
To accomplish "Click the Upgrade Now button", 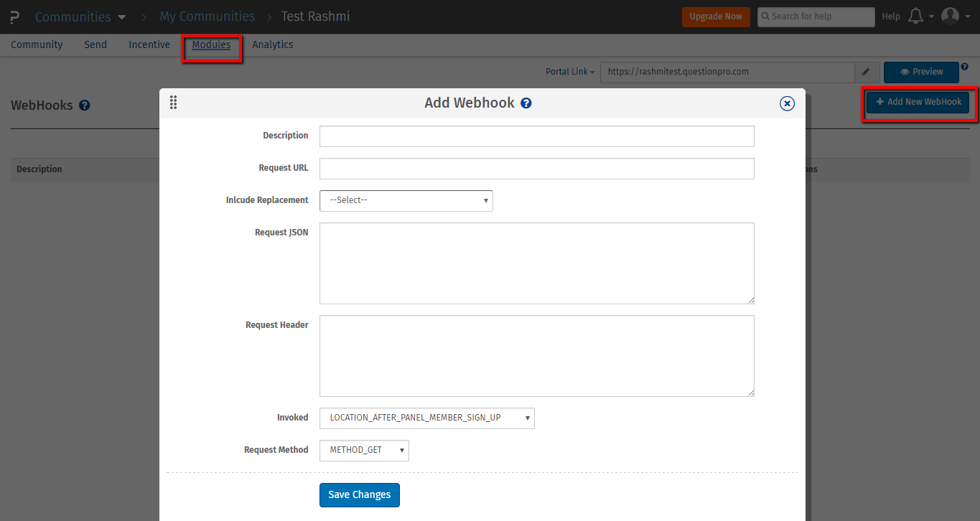I will (x=716, y=17).
